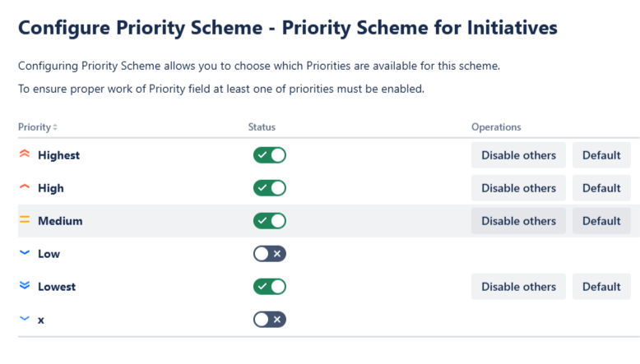Image resolution: width=640 pixels, height=364 pixels.
Task: Enable the x priority switch
Action: 269,320
